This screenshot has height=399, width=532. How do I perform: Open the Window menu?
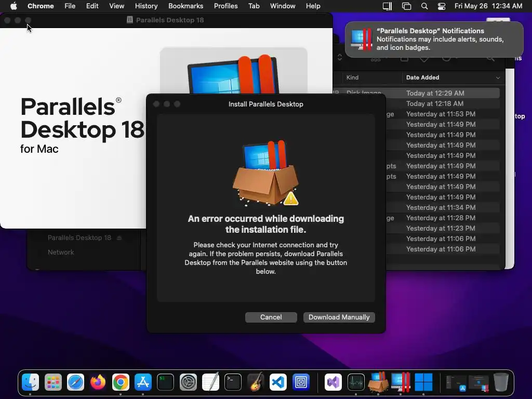[x=283, y=6]
